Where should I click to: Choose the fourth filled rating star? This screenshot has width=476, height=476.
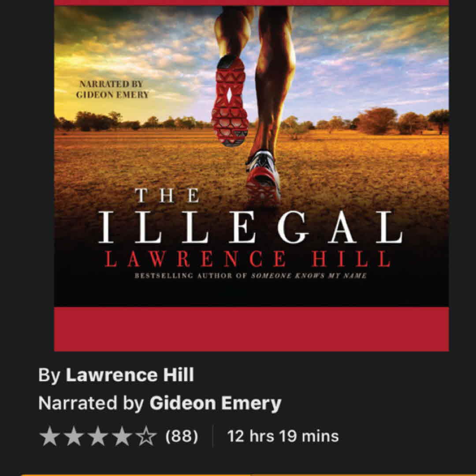click(122, 436)
